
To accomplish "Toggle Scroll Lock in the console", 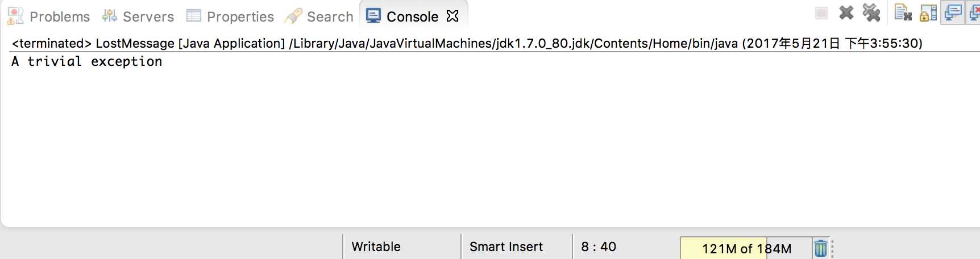I will [x=928, y=12].
